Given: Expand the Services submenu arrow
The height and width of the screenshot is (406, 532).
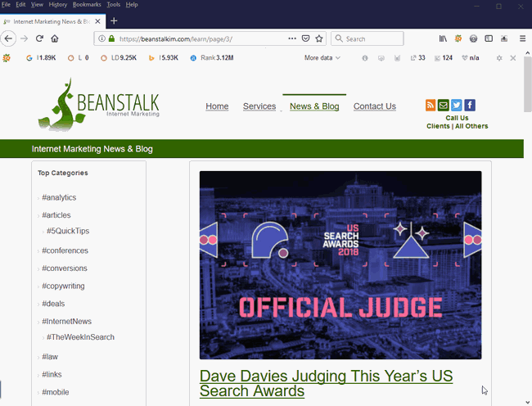Looking at the screenshot, I should point(281,111).
